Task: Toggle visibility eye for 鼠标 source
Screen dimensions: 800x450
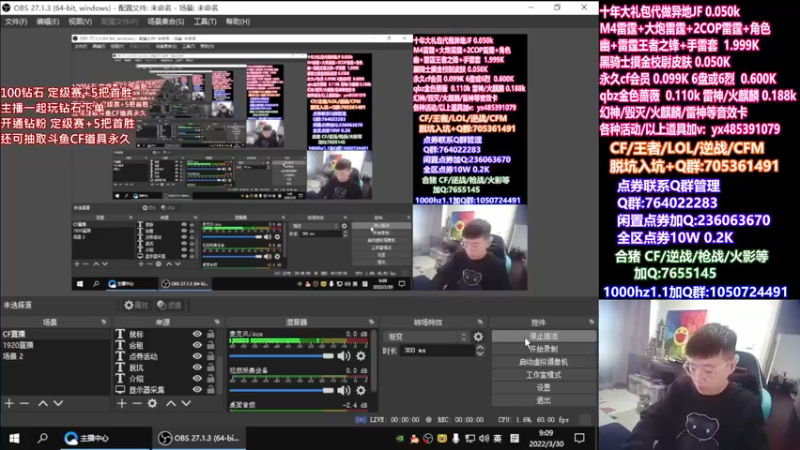Action: point(197,334)
